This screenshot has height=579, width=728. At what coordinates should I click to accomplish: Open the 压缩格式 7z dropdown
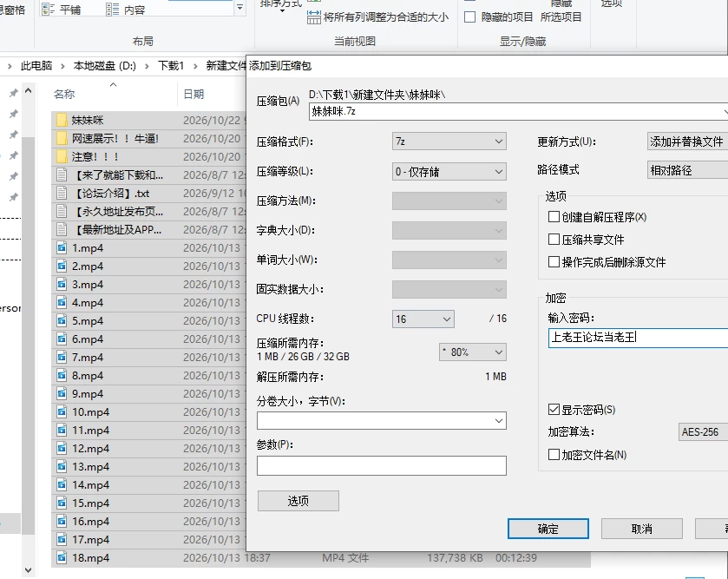click(x=449, y=141)
